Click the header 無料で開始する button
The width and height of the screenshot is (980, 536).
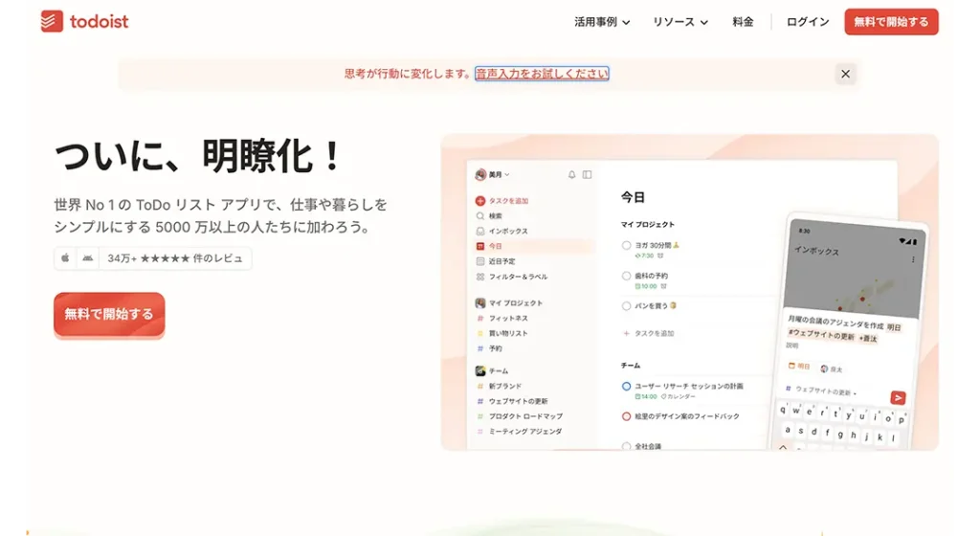click(x=891, y=22)
